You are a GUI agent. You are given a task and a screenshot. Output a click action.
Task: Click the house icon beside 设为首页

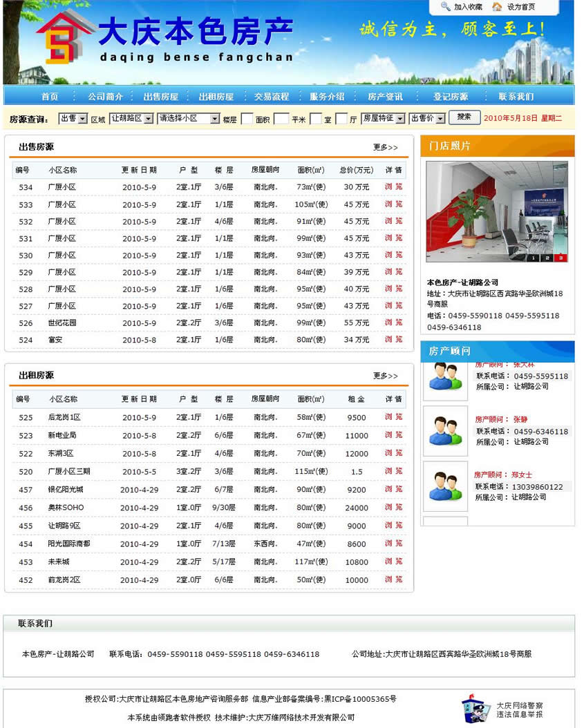(497, 7)
